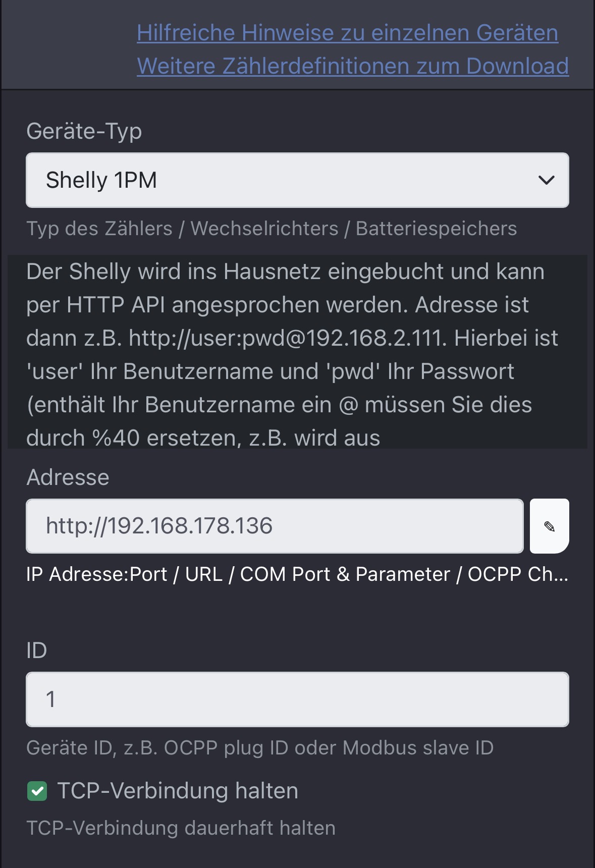
Task: Click the "Geräte-Typ" field label
Action: click(84, 131)
